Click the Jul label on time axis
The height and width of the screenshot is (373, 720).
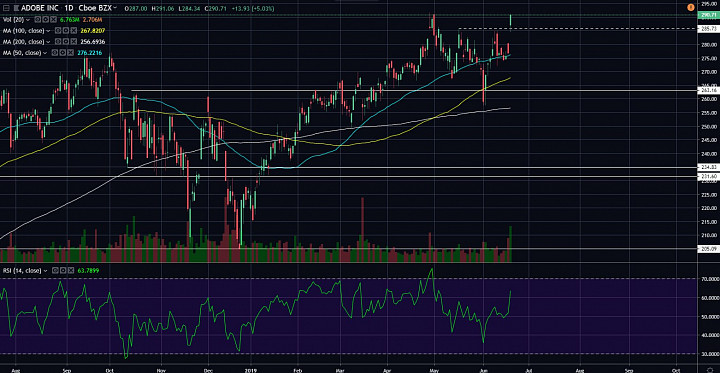(x=528, y=369)
